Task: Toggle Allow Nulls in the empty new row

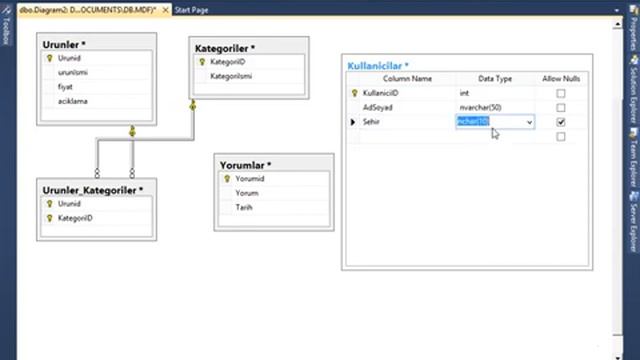Action: click(x=561, y=136)
